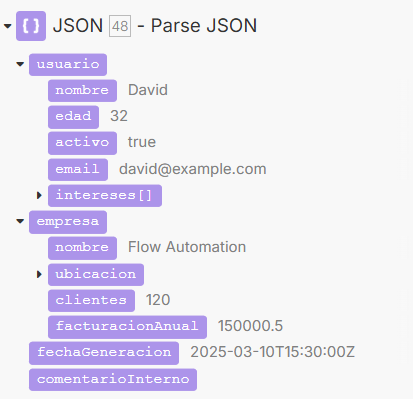Select the comentarioInterno key pill
The height and width of the screenshot is (399, 413).
coord(113,380)
